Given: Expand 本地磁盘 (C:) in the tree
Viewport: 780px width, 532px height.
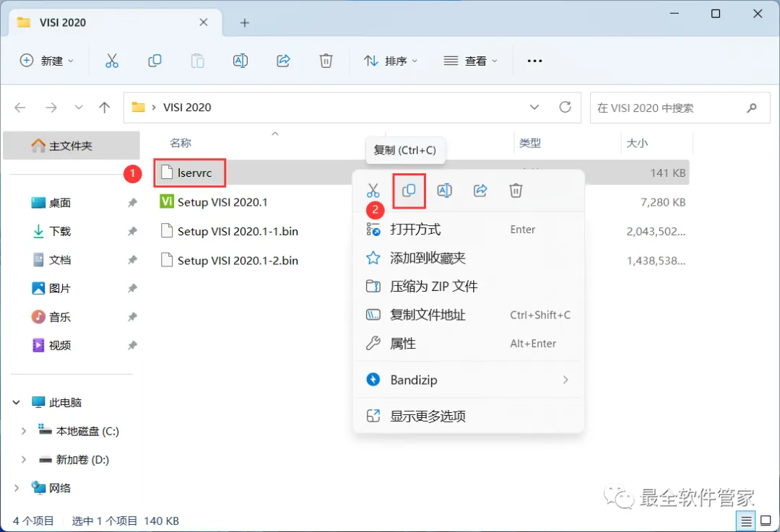Looking at the screenshot, I should (23, 431).
